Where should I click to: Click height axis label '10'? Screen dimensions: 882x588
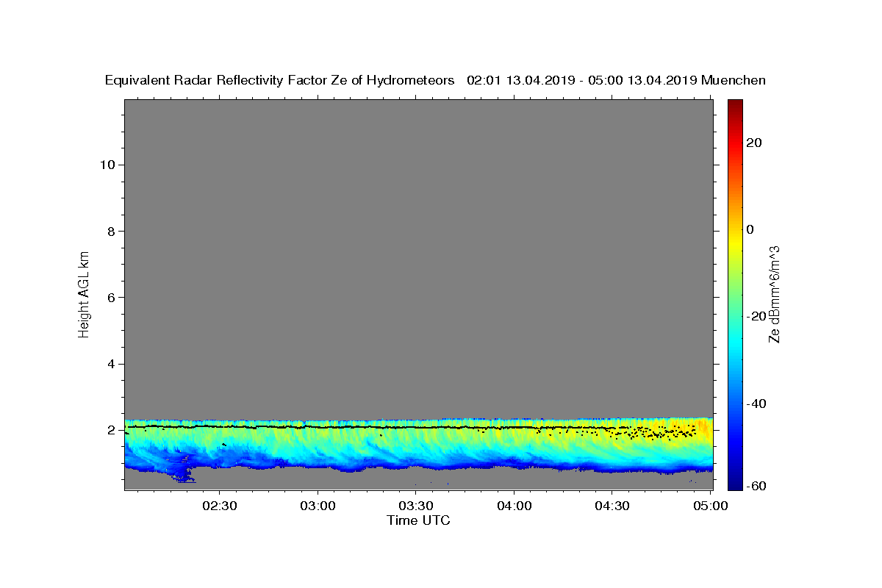point(107,165)
